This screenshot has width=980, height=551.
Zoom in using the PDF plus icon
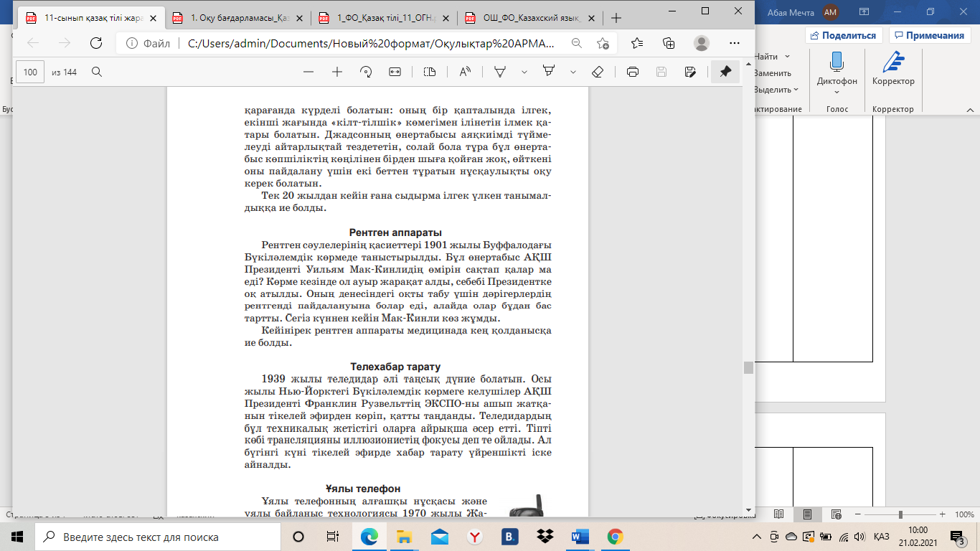coord(337,72)
